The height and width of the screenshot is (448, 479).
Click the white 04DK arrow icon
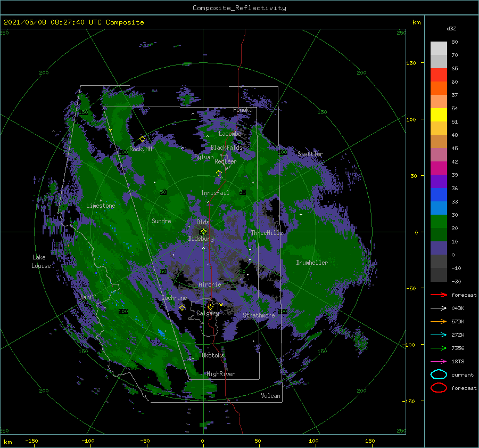[x=439, y=308]
